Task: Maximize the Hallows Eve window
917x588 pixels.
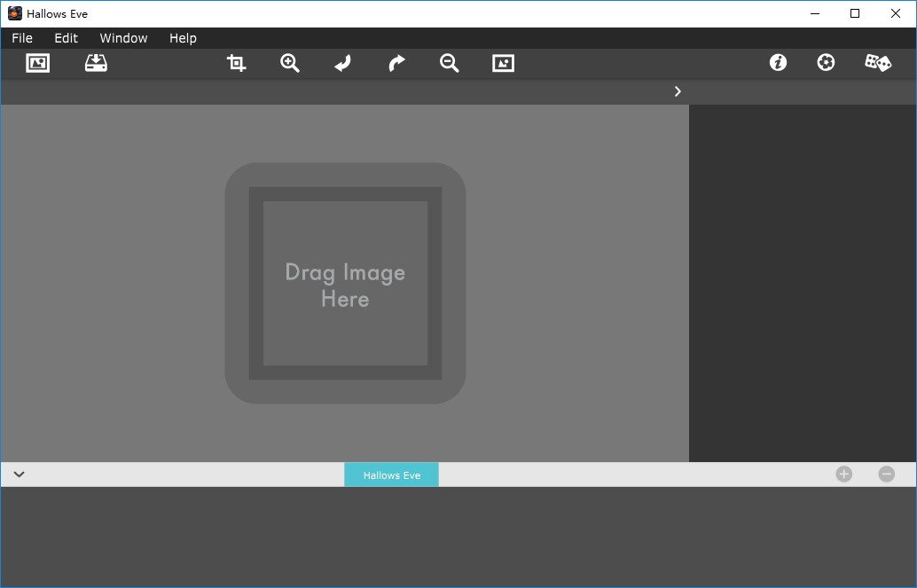Action: tap(855, 13)
